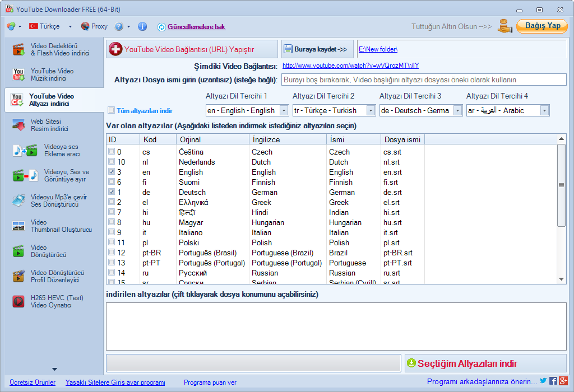Viewport: 574px width, 392px height.
Task: Click the blue question mark help icon
Action: (119, 26)
